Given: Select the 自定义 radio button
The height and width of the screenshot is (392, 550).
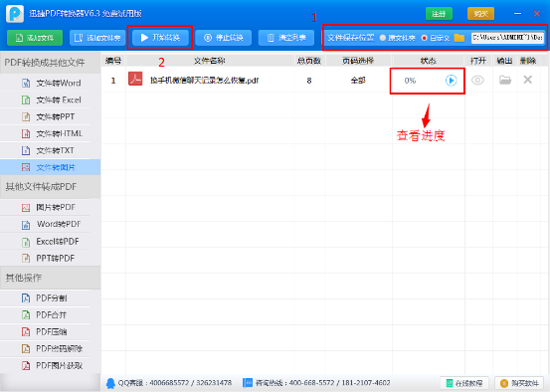Looking at the screenshot, I should pos(425,38).
